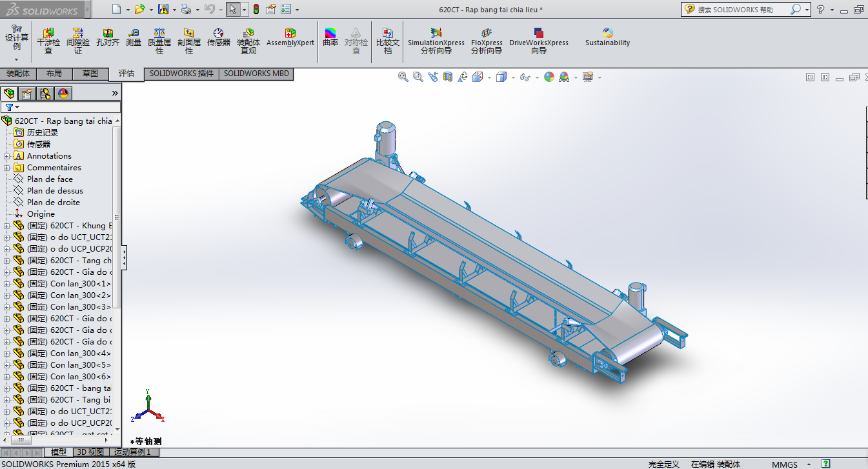
Task: Click the SOLIDWORKS help search field
Action: (742, 10)
